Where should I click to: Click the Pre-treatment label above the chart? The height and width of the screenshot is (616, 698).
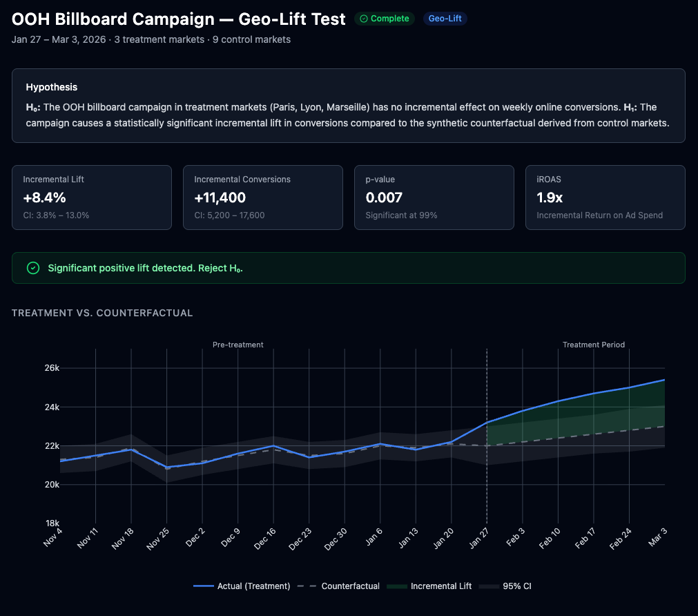tap(237, 345)
